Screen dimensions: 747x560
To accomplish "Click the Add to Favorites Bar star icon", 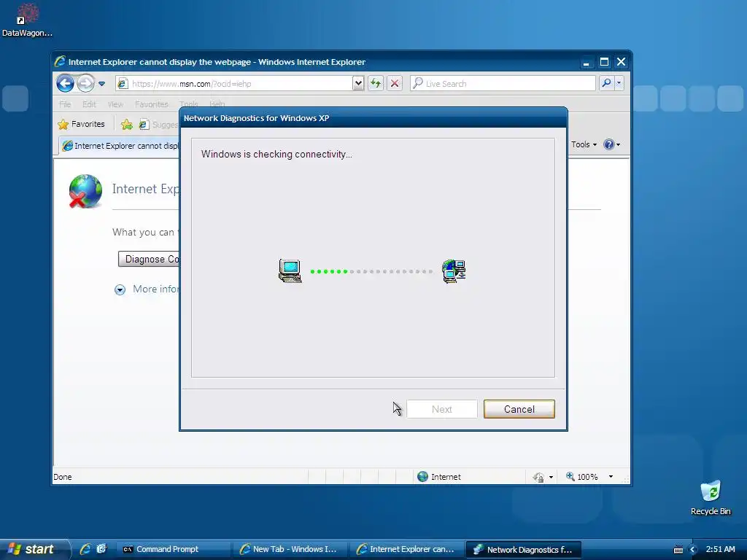I will 127,124.
